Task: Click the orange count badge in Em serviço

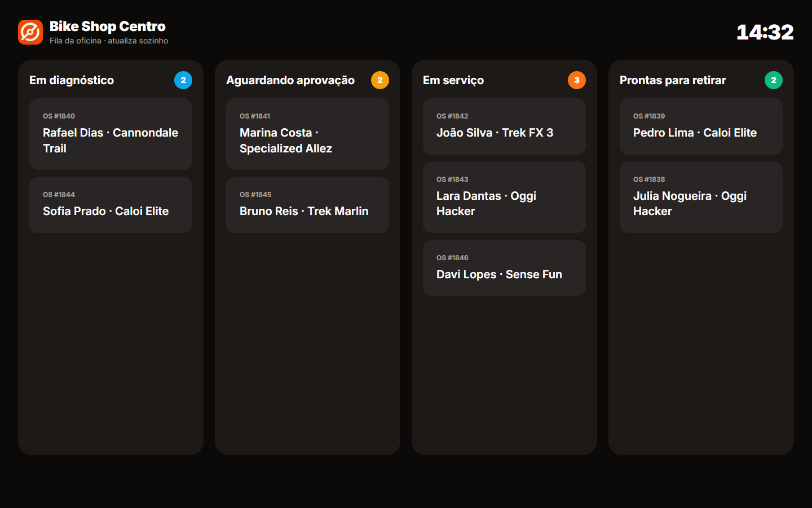Action: (x=577, y=80)
